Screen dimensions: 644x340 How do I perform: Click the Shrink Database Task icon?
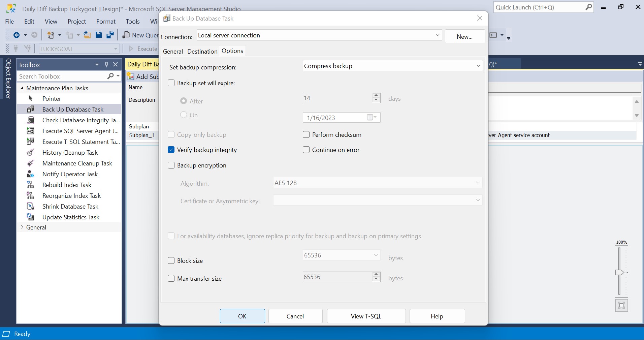click(x=30, y=206)
